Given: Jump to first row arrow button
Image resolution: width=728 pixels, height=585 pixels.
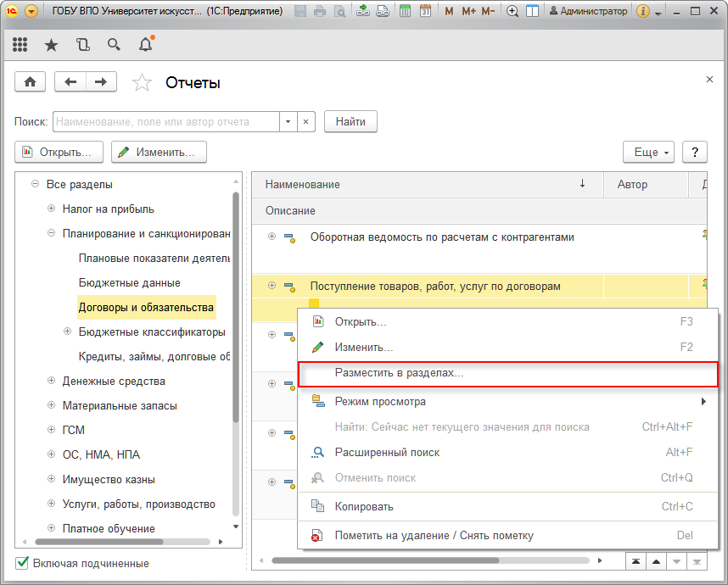Looking at the screenshot, I should point(636,561).
